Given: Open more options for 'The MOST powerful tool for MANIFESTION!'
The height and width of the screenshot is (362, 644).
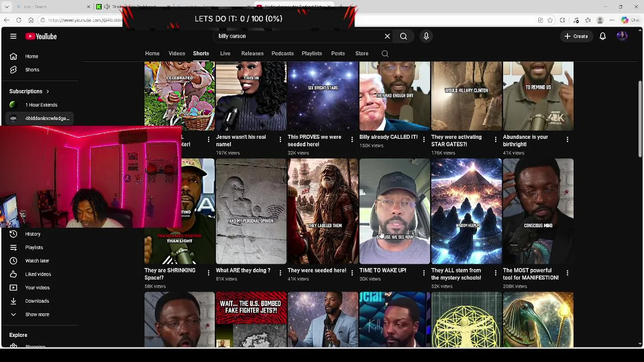Looking at the screenshot, I should pos(567,273).
